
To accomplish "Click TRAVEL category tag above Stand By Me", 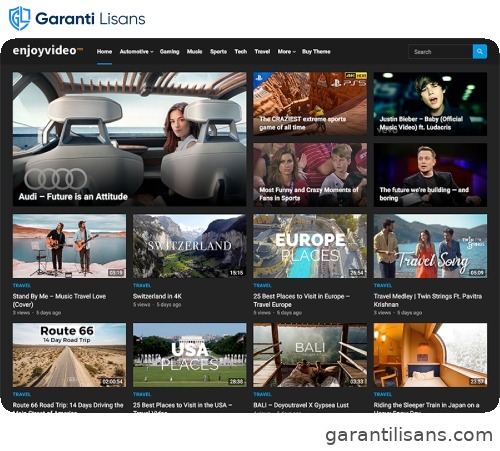I will coord(22,285).
